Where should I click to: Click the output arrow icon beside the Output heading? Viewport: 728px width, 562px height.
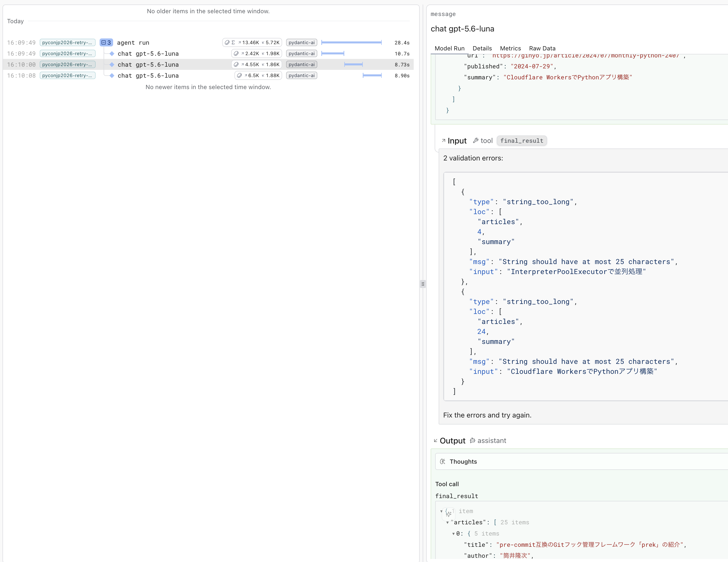coord(435,441)
